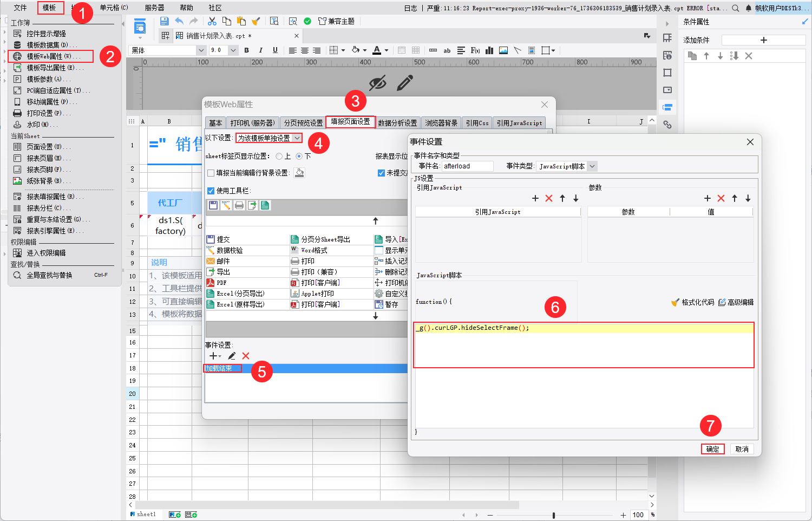Move parameter down with down arrow

(x=748, y=198)
